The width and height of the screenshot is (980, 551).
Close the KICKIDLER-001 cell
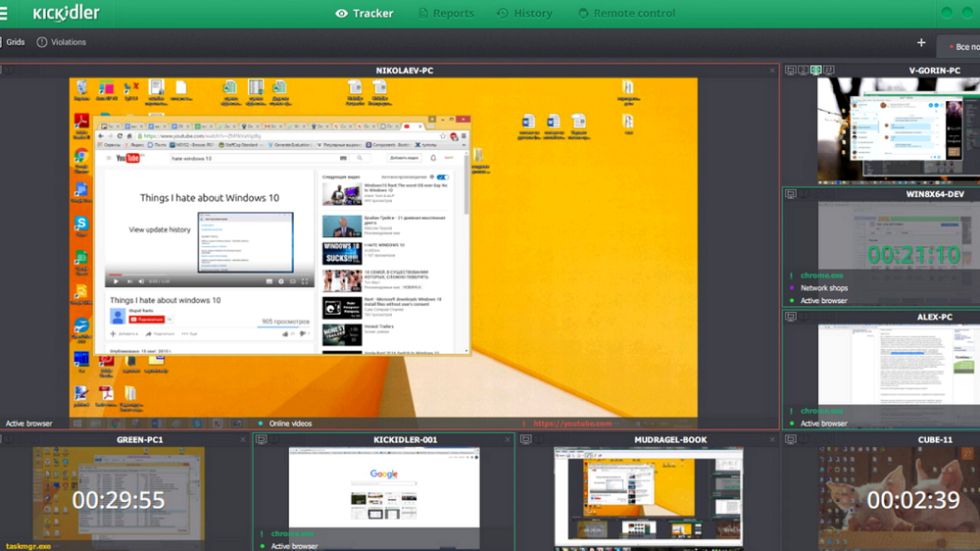(508, 440)
